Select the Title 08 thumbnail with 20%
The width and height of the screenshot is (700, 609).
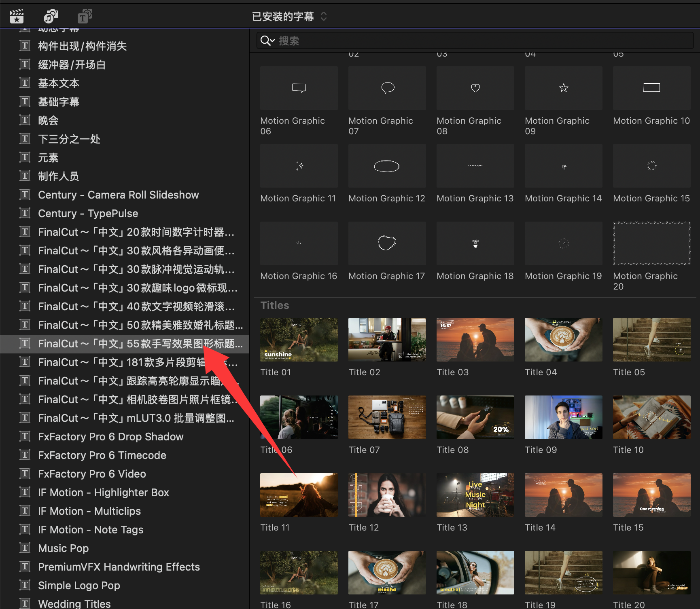click(475, 417)
